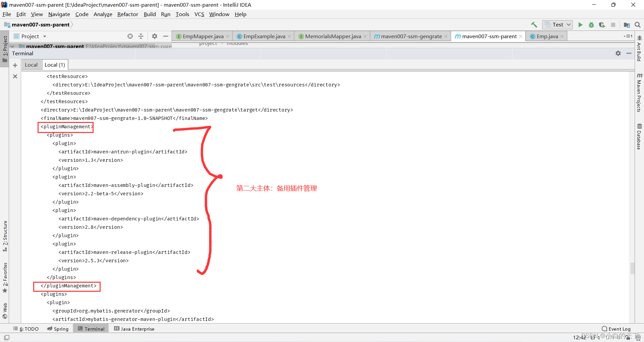Open the Test run configuration dropdown
644x342 pixels.
coord(557,25)
